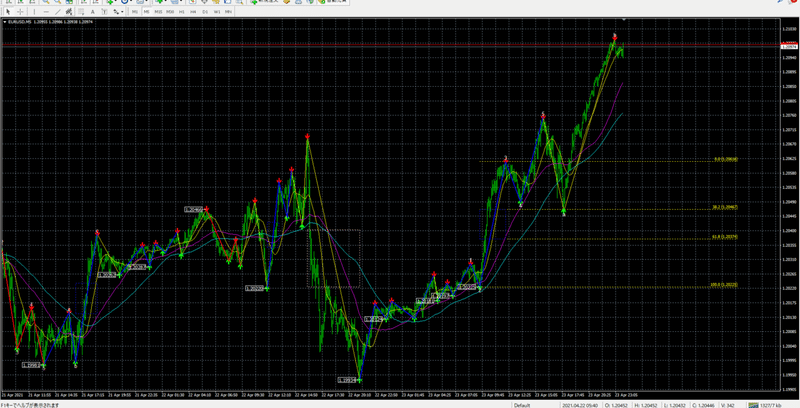800x408 pixels.
Task: Switch chart to W1 timeframe
Action: [x=217, y=11]
